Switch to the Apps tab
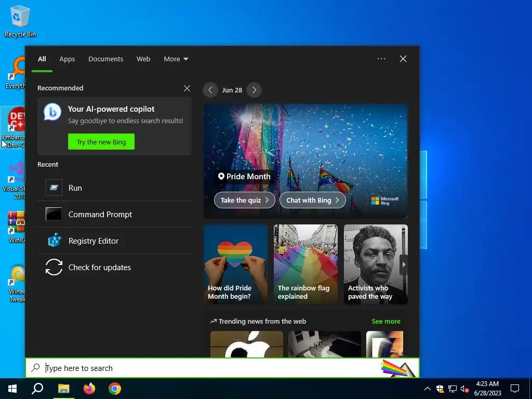Viewport: 532px width, 399px height. tap(67, 59)
